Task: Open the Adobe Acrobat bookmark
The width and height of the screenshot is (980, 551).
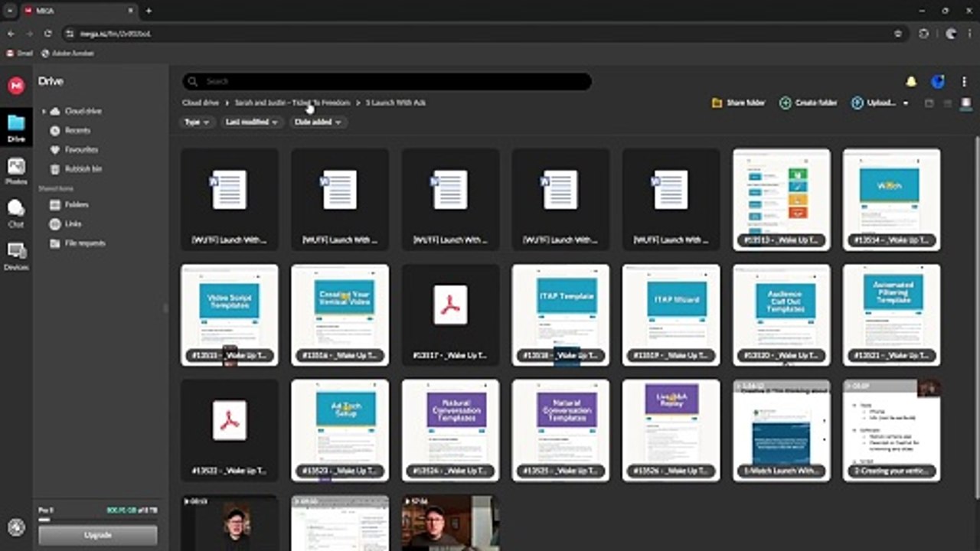Action: (x=67, y=54)
